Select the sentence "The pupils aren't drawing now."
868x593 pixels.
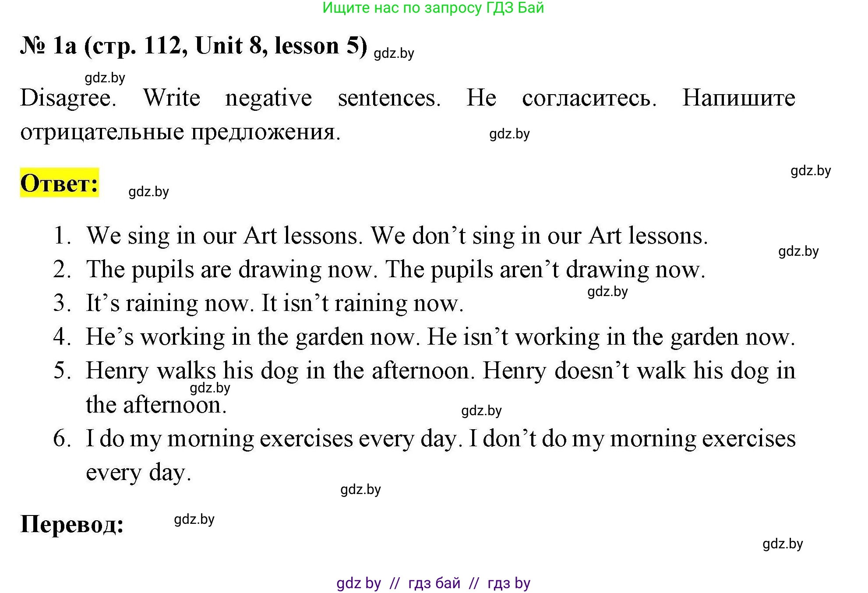(545, 270)
